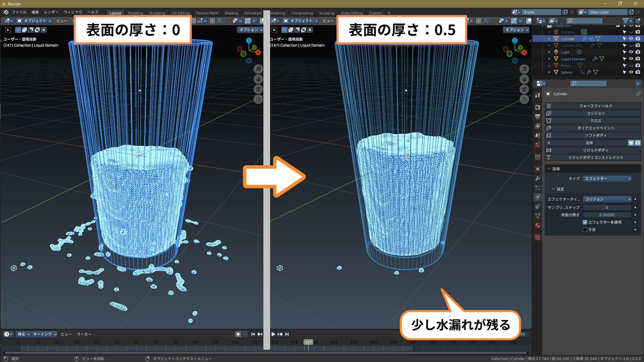
Task: Open the Modifier properties wrench tab
Action: [538, 178]
